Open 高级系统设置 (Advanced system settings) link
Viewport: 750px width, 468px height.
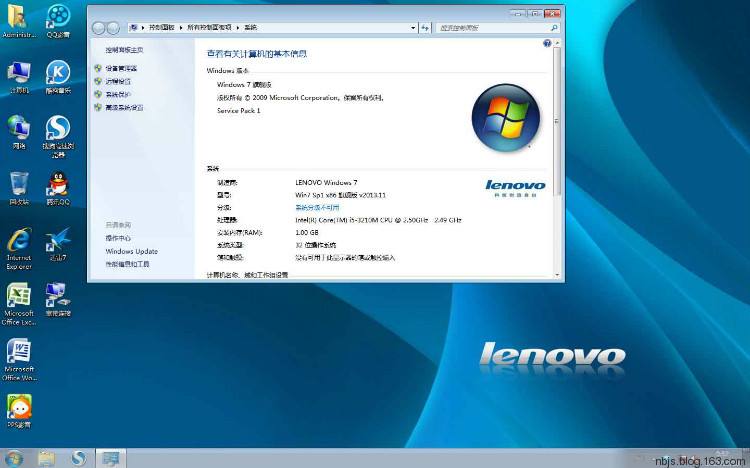(x=124, y=108)
